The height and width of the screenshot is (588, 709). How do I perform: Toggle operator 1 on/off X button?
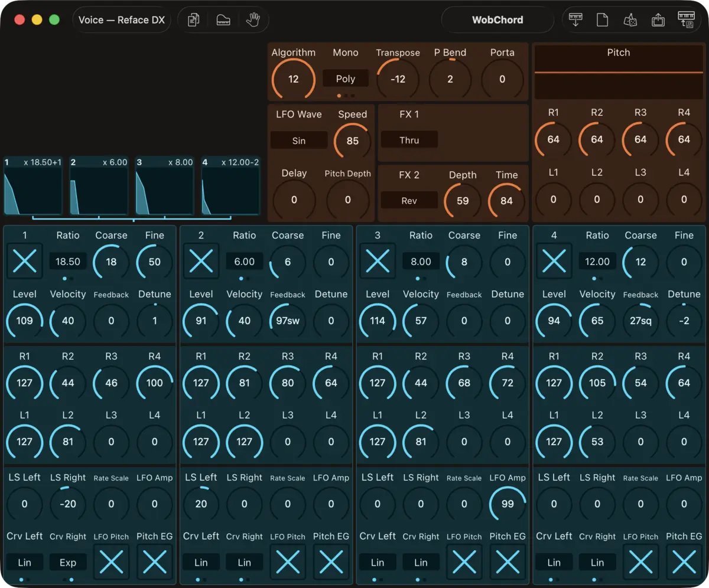point(25,261)
